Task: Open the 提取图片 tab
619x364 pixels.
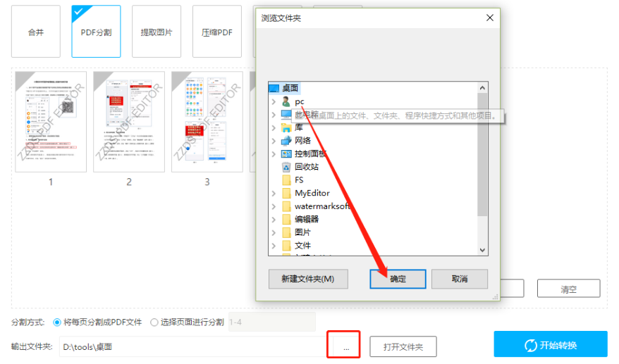Action: tap(157, 32)
